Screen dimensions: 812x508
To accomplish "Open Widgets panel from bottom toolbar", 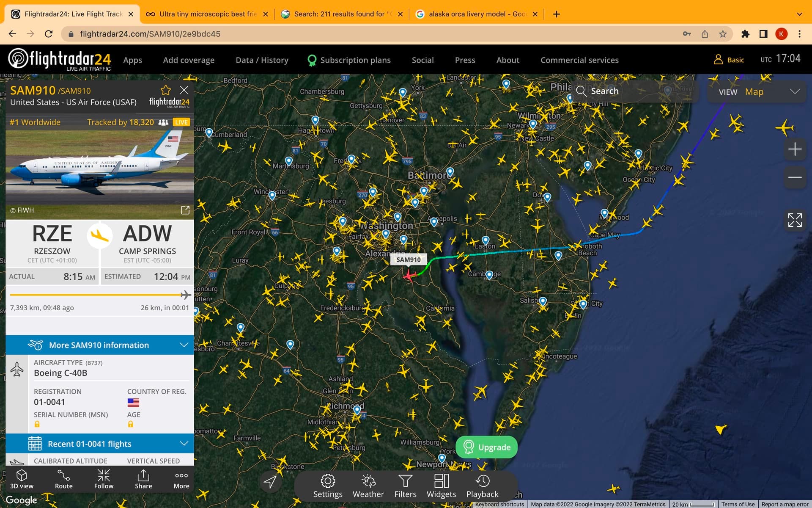I will coord(441,486).
